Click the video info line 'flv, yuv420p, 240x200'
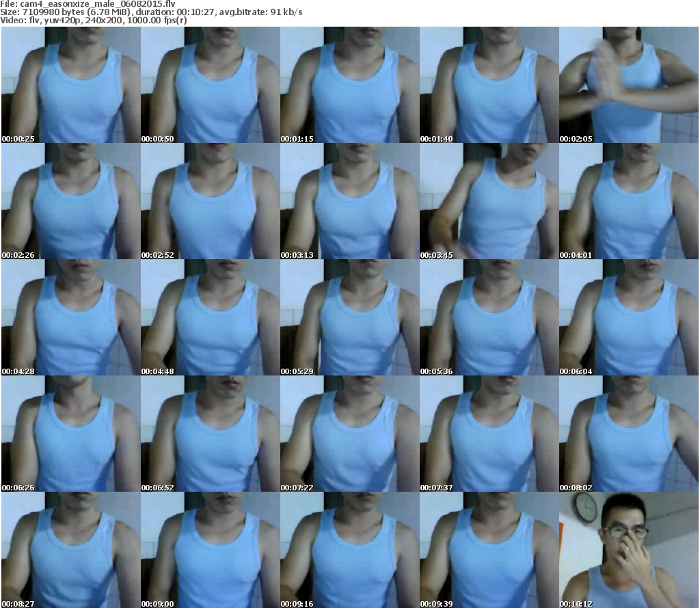 tap(93, 21)
